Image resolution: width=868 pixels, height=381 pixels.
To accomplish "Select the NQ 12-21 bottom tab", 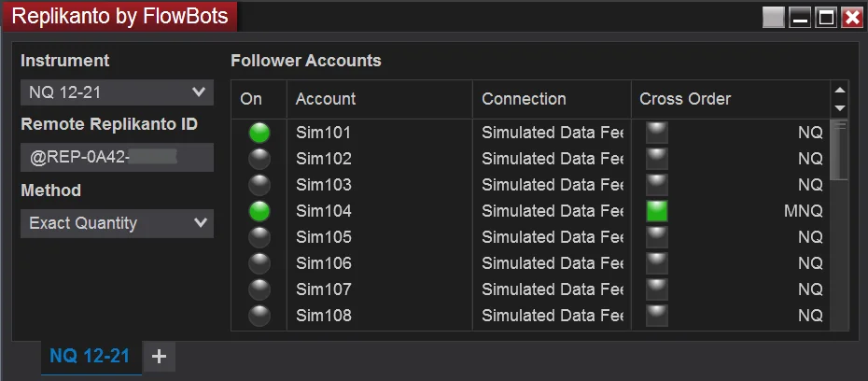I will (90, 356).
